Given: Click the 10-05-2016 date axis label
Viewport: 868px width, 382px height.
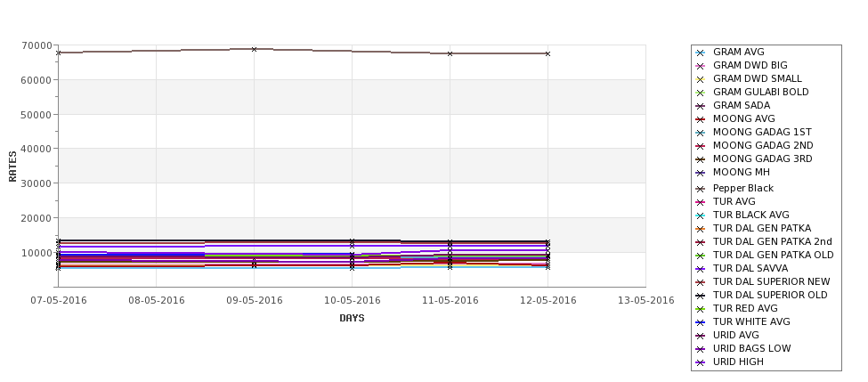Looking at the screenshot, I should pos(352,300).
